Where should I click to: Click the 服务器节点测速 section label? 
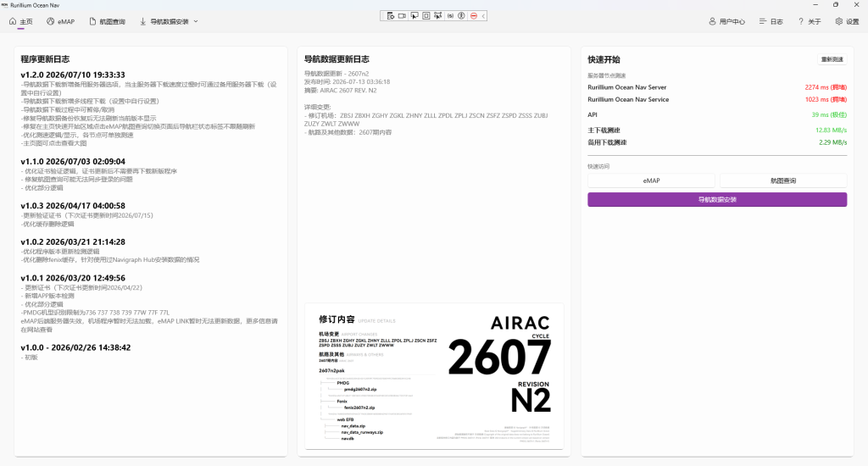point(607,75)
